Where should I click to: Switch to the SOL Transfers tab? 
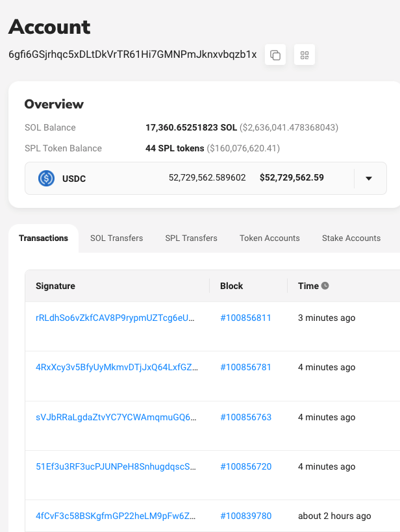(x=116, y=238)
